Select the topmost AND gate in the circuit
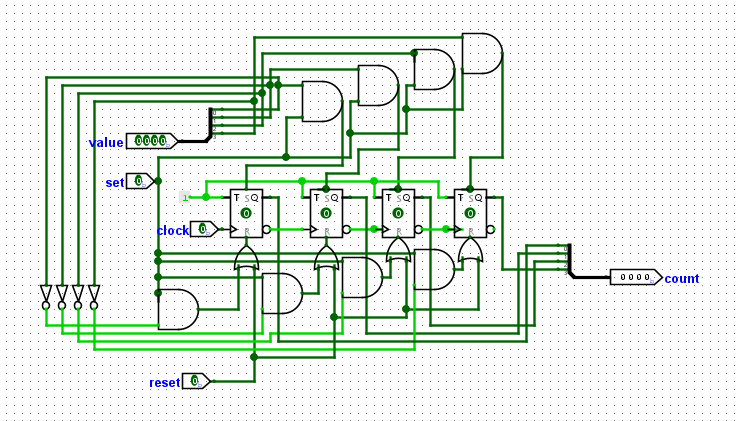Image resolution: width=736 pixels, height=421 pixels. pyautogui.click(x=482, y=54)
